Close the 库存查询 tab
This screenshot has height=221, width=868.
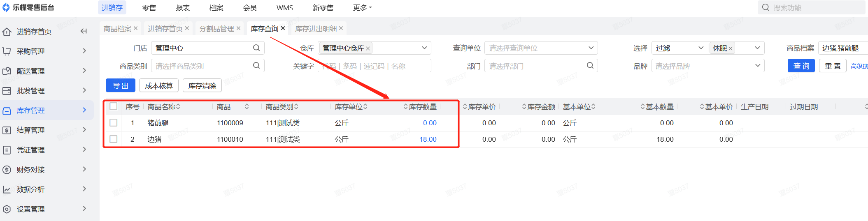pos(283,28)
